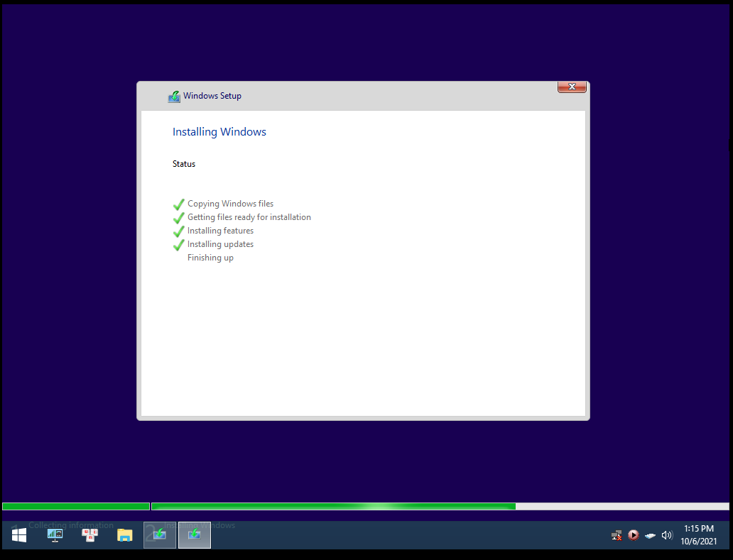Click the Windows Setup title text
The image size is (733, 560).
212,96
